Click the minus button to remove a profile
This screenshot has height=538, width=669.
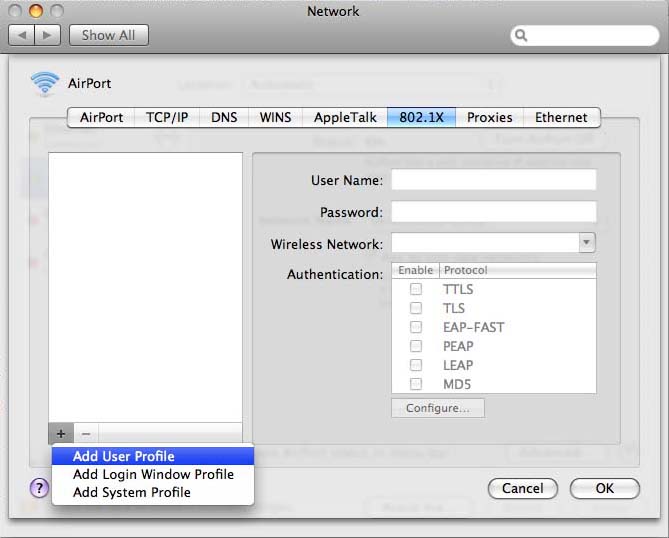click(x=86, y=434)
